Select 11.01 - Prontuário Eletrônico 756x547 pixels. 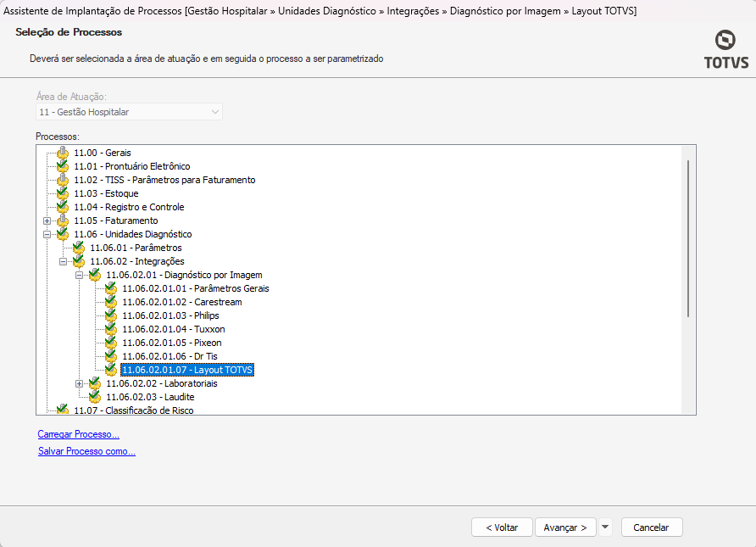132,166
